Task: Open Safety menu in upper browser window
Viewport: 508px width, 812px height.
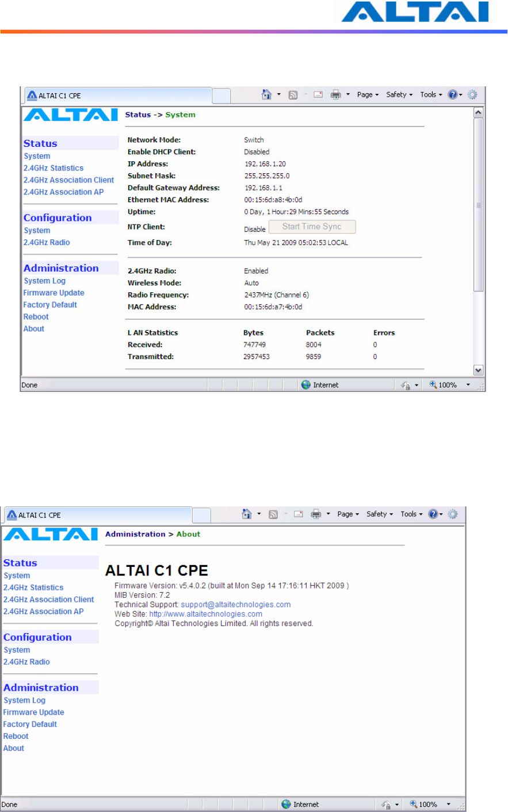Action: [x=399, y=94]
